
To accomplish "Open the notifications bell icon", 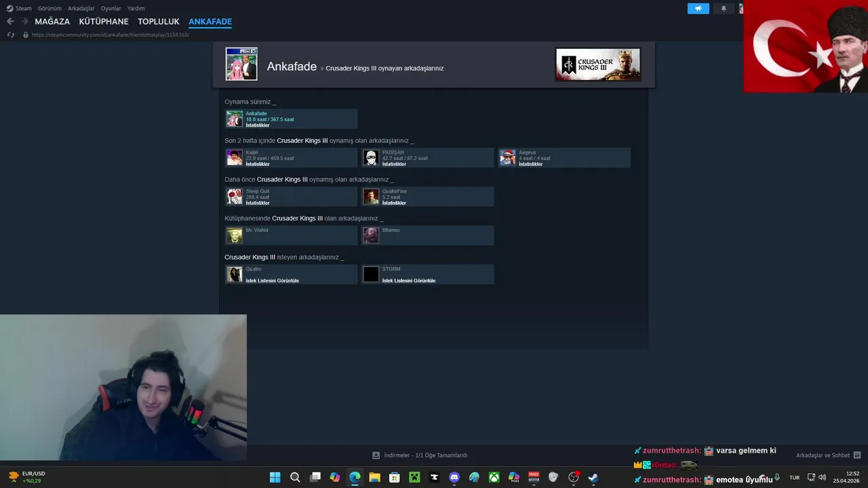I will 724,8.
